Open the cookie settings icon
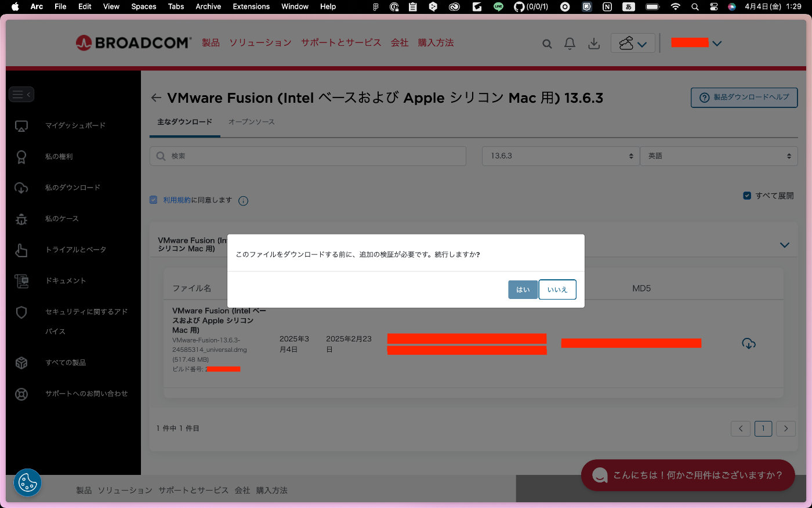 pos(27,482)
